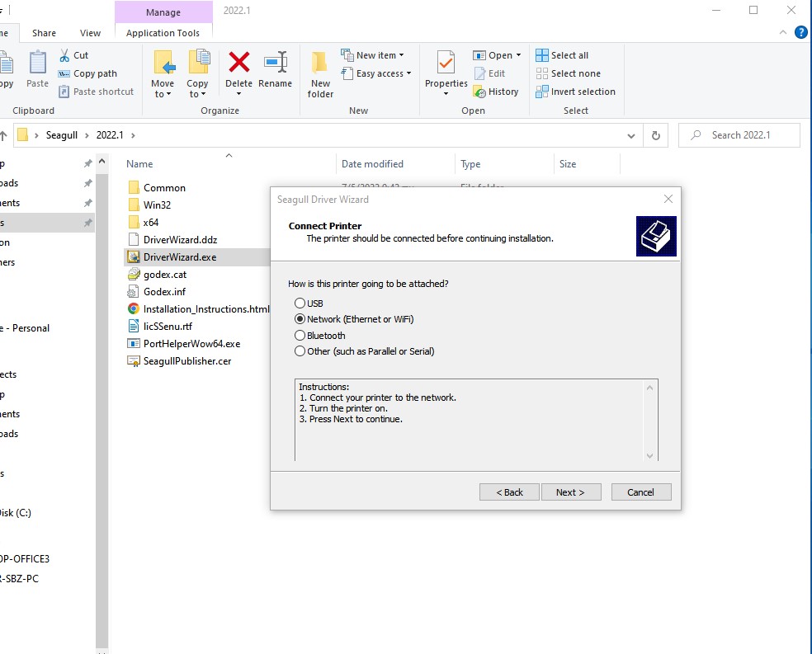Image resolution: width=812 pixels, height=654 pixels.
Task: Select the DriverWizard.exe file icon
Action: [x=134, y=256]
